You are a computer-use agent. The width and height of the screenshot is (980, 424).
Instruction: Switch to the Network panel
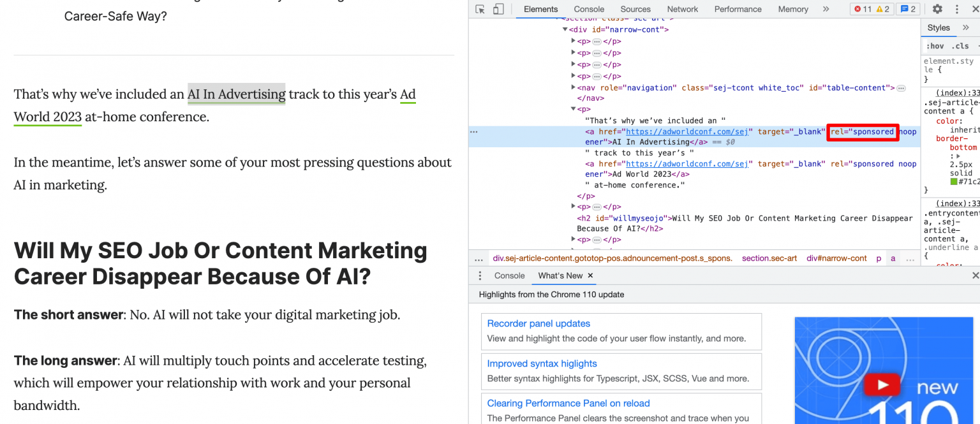point(682,9)
